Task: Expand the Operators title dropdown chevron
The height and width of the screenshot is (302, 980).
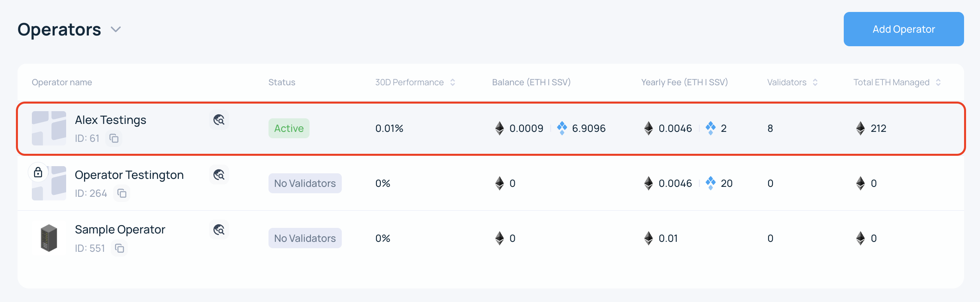Action: 116,29
